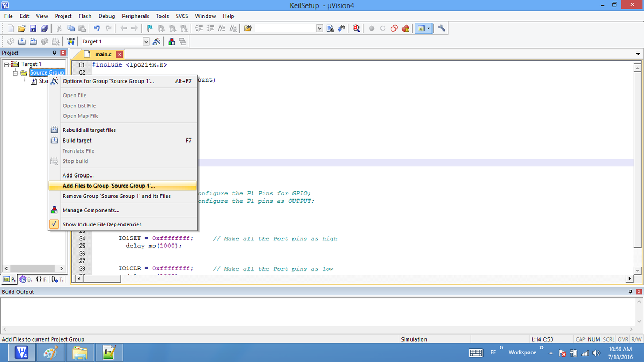Click the Find in Files icon
The image size is (644, 362).
[x=247, y=28]
